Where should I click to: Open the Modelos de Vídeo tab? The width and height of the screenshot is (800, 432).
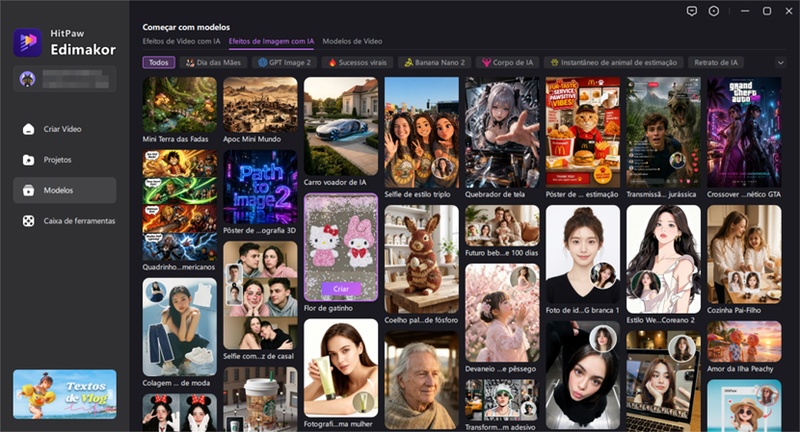352,41
